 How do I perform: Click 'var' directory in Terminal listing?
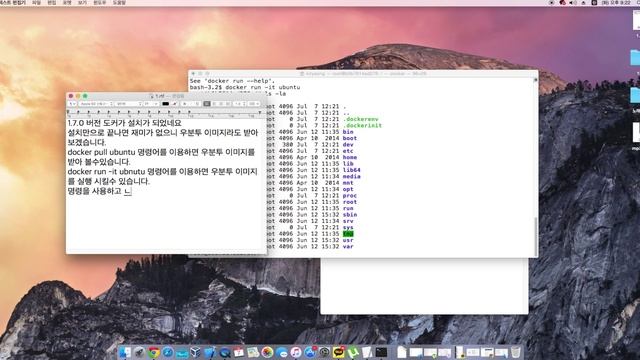click(348, 247)
